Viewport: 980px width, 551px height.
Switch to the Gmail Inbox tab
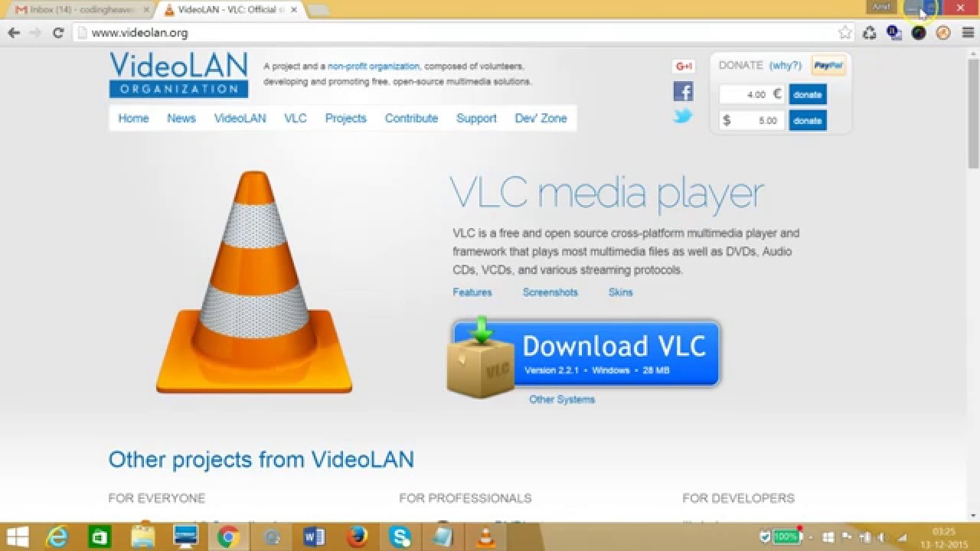[x=80, y=10]
